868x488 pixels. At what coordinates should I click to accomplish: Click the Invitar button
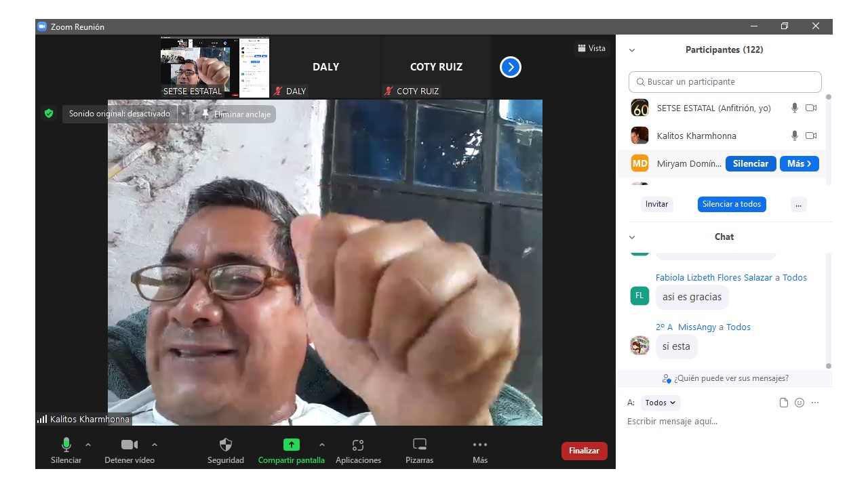[656, 204]
